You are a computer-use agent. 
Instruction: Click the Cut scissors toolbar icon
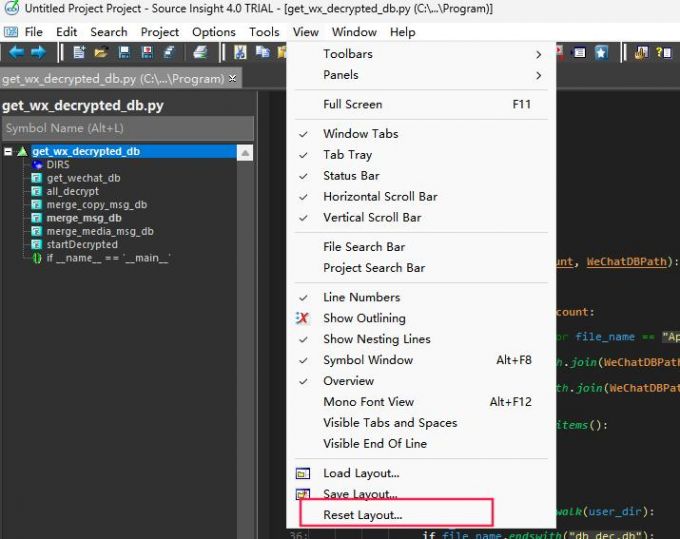(241, 52)
